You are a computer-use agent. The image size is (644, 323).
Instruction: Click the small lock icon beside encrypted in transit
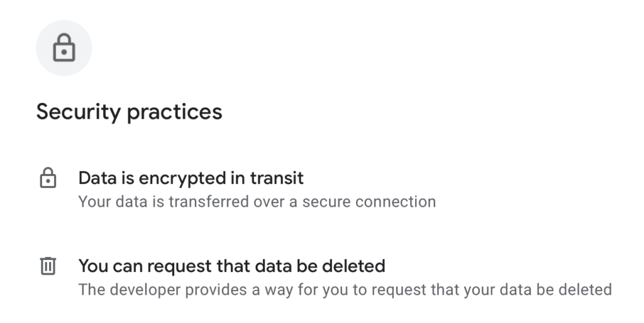[48, 178]
